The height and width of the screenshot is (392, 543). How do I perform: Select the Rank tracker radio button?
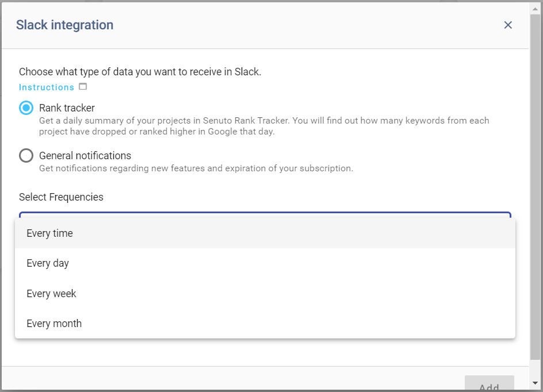26,108
